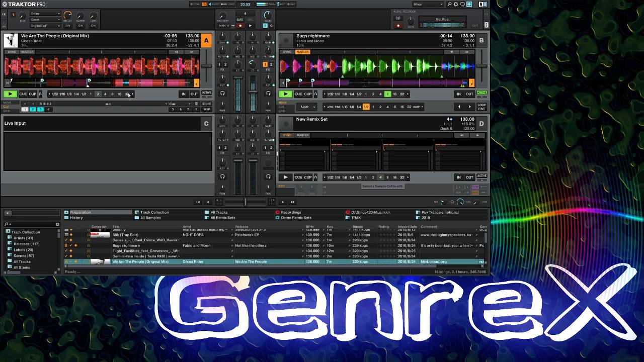Click the loop recorder play button
This screenshot has height=362, width=644.
(251, 26)
